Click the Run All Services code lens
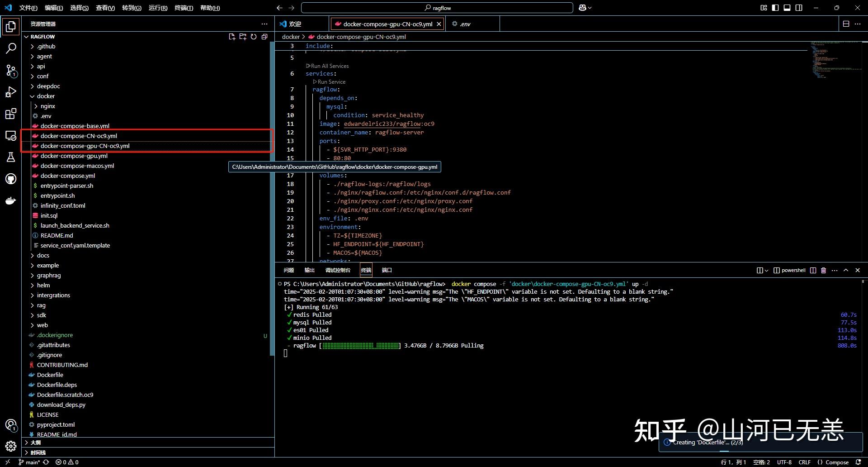The image size is (868, 467). pos(327,66)
